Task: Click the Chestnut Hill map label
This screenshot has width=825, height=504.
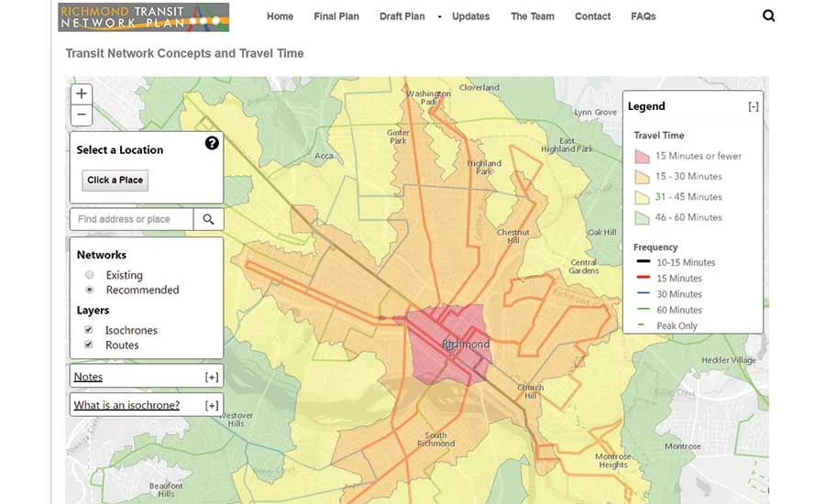Action: (x=513, y=236)
